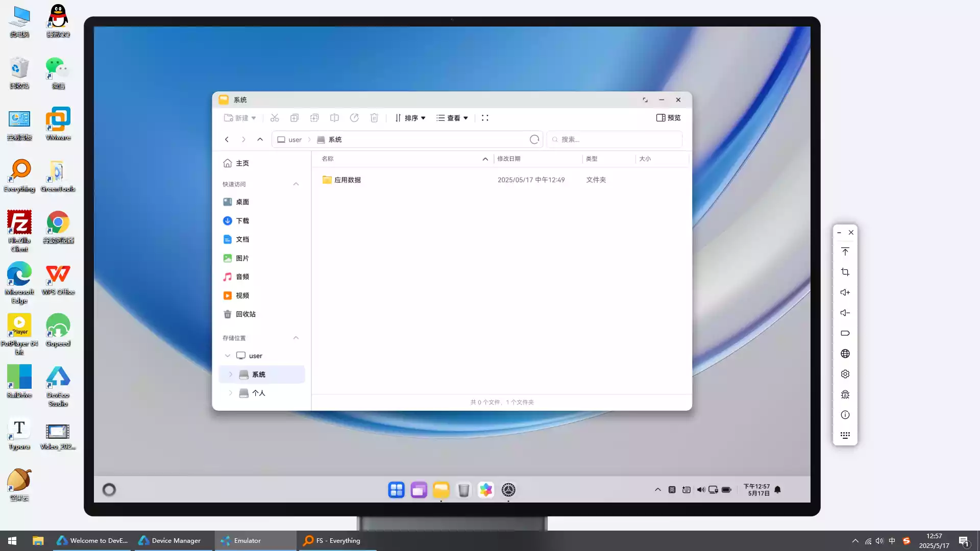Click the emulator stay-on-top arrow icon
This screenshot has height=551, width=980.
point(845,252)
